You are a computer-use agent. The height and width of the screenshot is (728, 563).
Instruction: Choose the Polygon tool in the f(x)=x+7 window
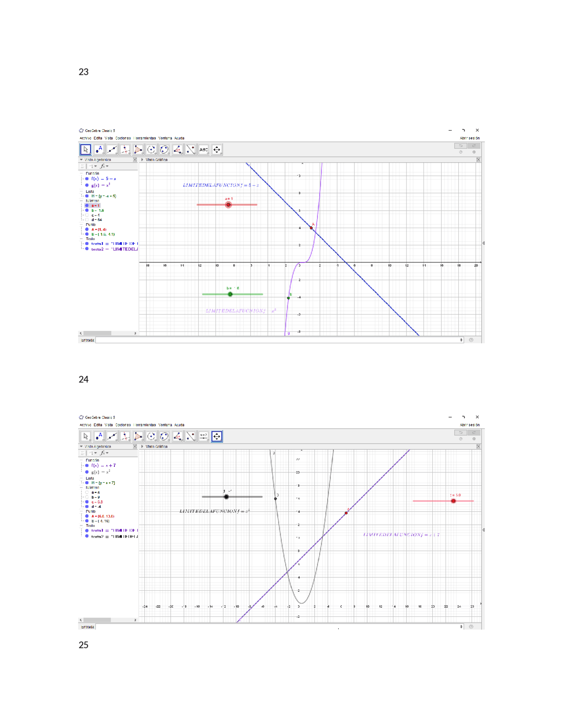pyautogui.click(x=138, y=436)
